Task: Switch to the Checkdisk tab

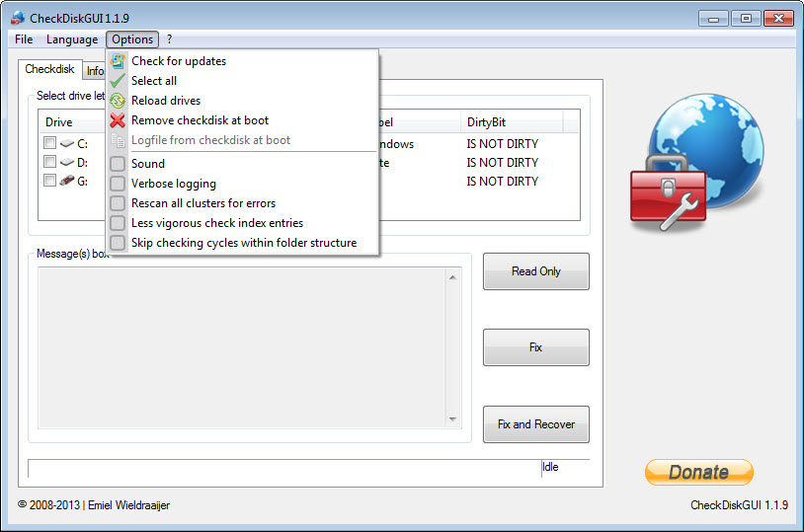Action: (x=49, y=70)
